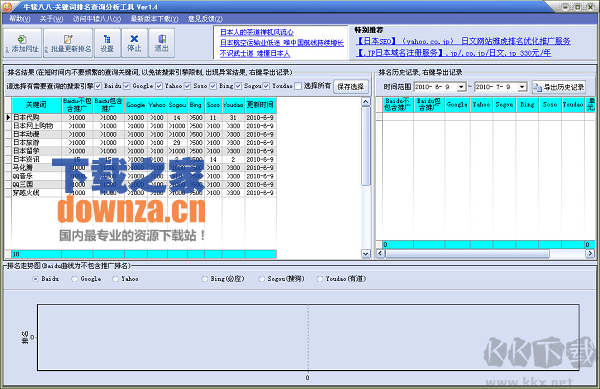Click Google column header in history table
This screenshot has height=389, width=600.
point(457,104)
